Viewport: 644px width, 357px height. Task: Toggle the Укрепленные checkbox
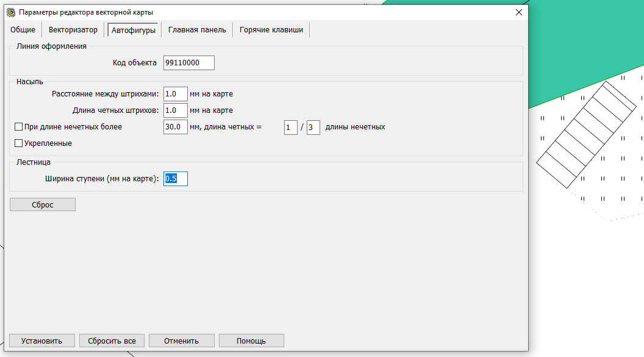coord(18,143)
